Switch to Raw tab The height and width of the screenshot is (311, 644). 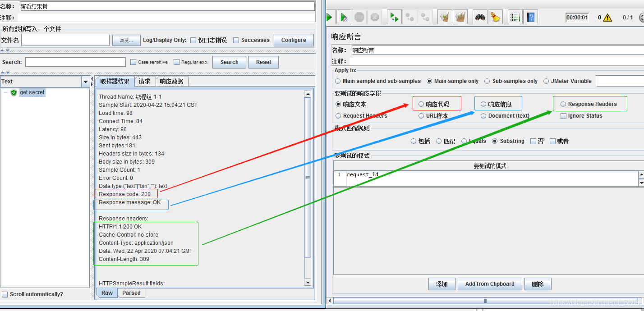pyautogui.click(x=107, y=293)
